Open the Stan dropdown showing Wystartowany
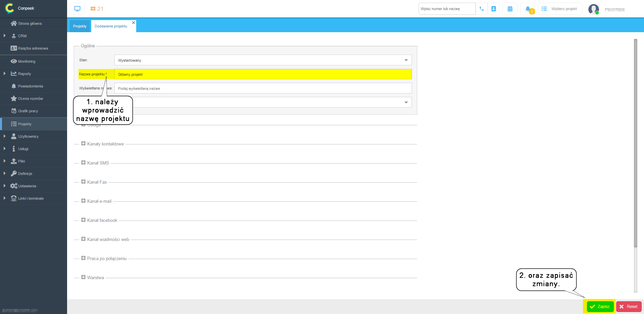The height and width of the screenshot is (314, 644). click(x=263, y=60)
